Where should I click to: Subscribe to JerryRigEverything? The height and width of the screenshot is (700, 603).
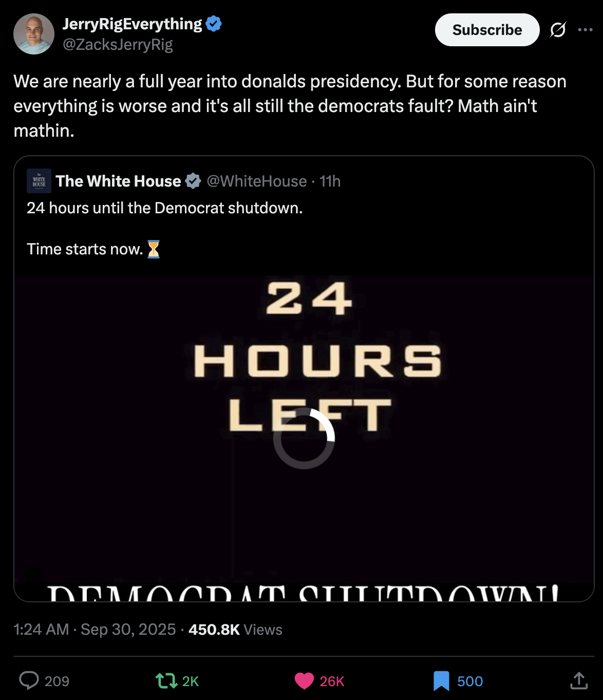coord(487,30)
